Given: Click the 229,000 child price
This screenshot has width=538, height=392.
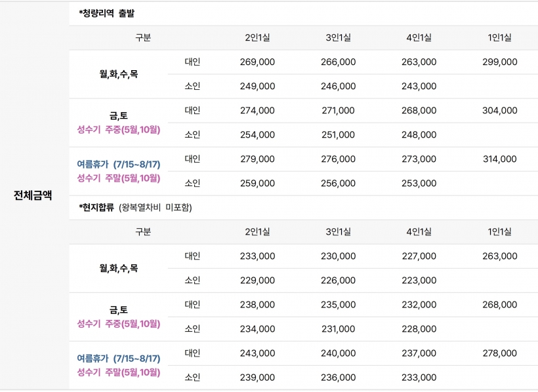Looking at the screenshot, I should click(x=257, y=281).
